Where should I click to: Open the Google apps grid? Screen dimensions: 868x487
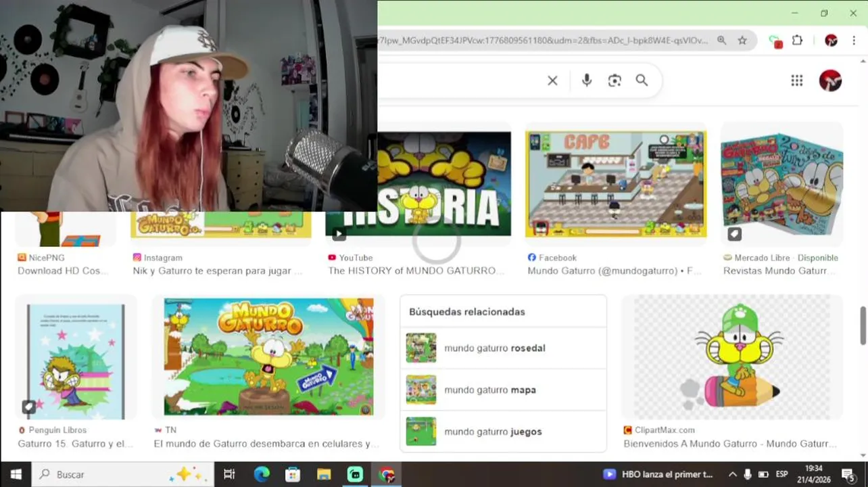point(797,80)
